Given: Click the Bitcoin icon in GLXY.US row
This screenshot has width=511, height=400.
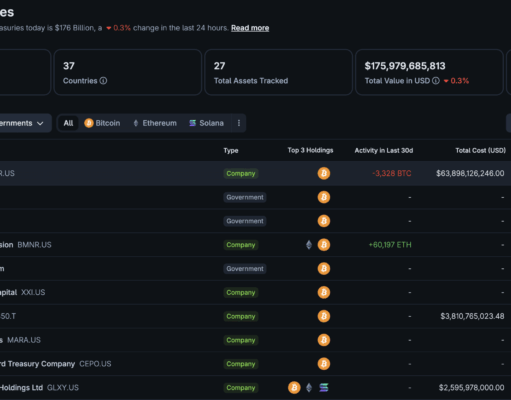Looking at the screenshot, I should coord(294,388).
